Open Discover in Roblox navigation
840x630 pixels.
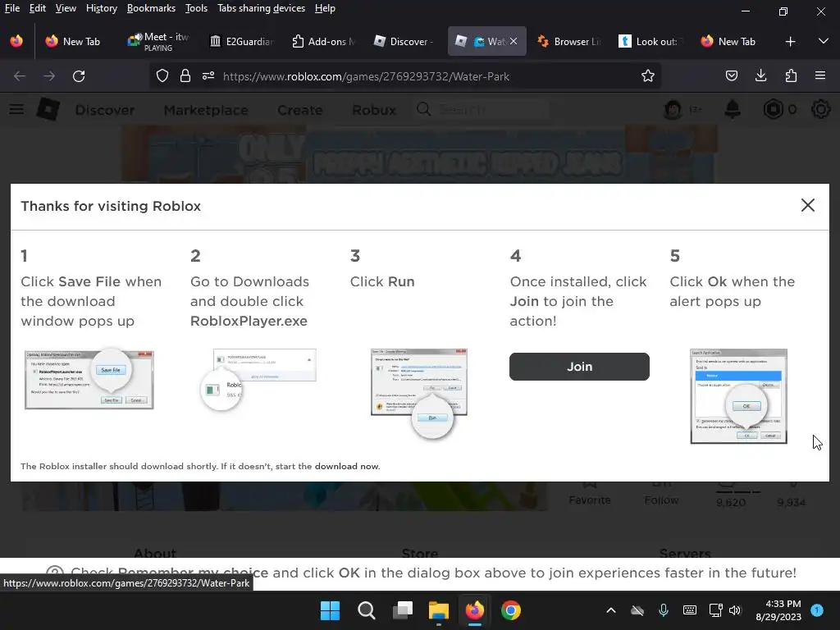click(105, 110)
